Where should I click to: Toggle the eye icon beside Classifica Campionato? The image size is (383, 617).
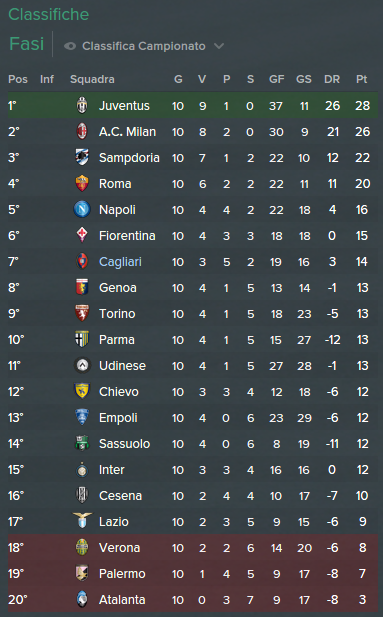point(70,46)
